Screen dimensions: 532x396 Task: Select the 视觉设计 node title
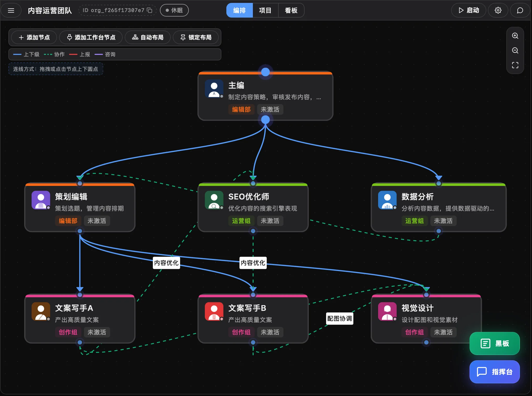click(x=418, y=308)
